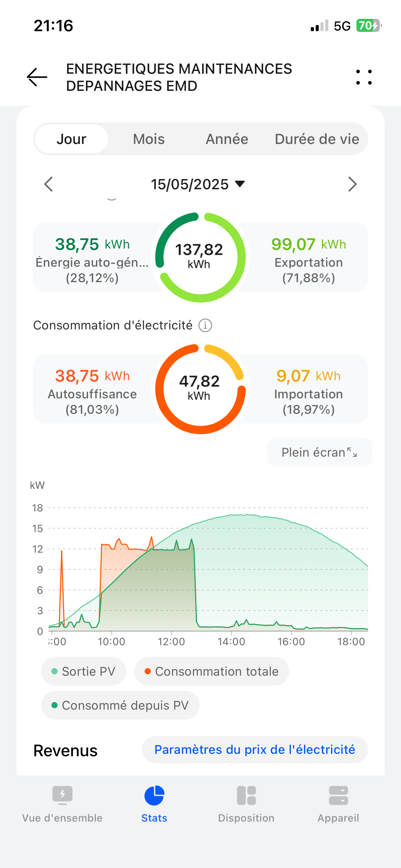Open Paramètres du prix de l'électricité
Viewport: 401px width, 868px height.
(x=255, y=750)
